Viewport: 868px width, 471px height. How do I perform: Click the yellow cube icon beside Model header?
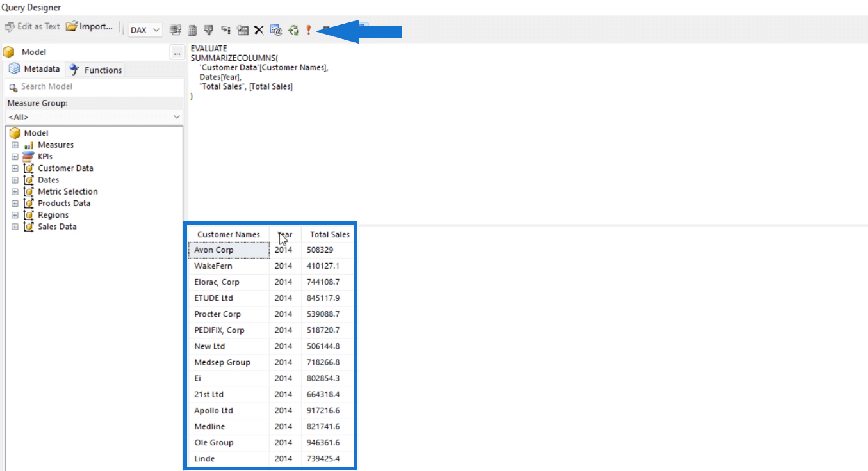click(x=9, y=52)
